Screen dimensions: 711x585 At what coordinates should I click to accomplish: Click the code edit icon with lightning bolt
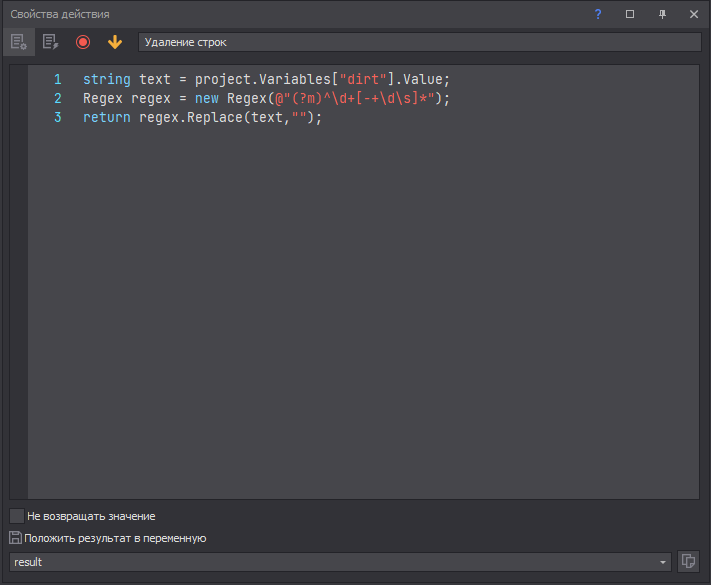coord(50,42)
